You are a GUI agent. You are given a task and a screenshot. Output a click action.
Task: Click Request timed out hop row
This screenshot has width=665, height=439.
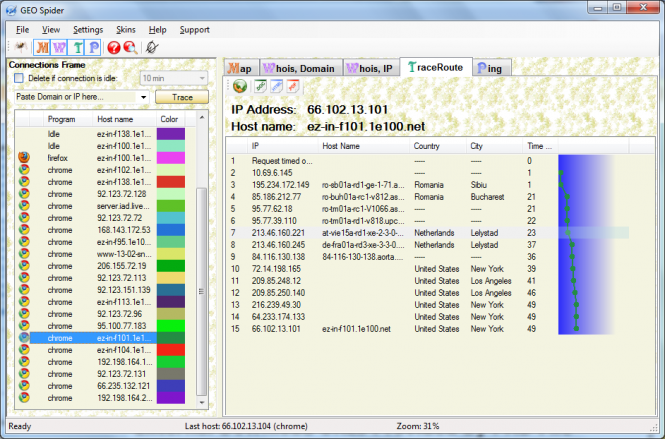[428, 161]
